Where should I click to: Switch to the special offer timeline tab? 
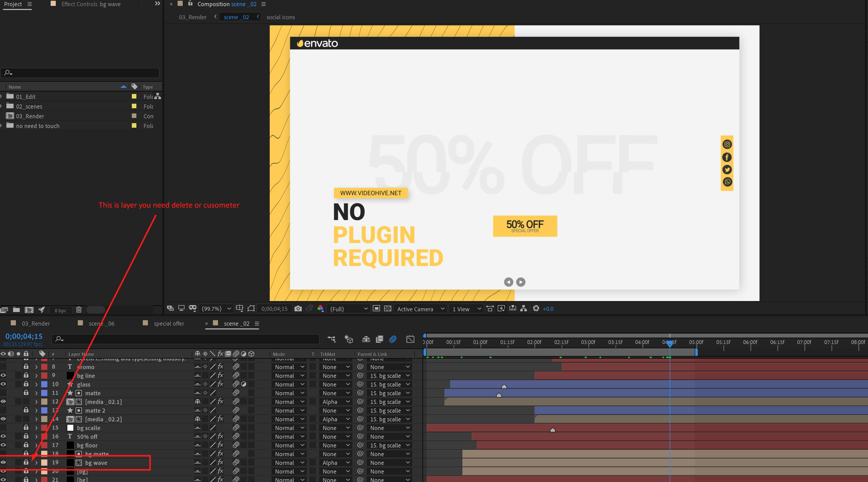(169, 324)
